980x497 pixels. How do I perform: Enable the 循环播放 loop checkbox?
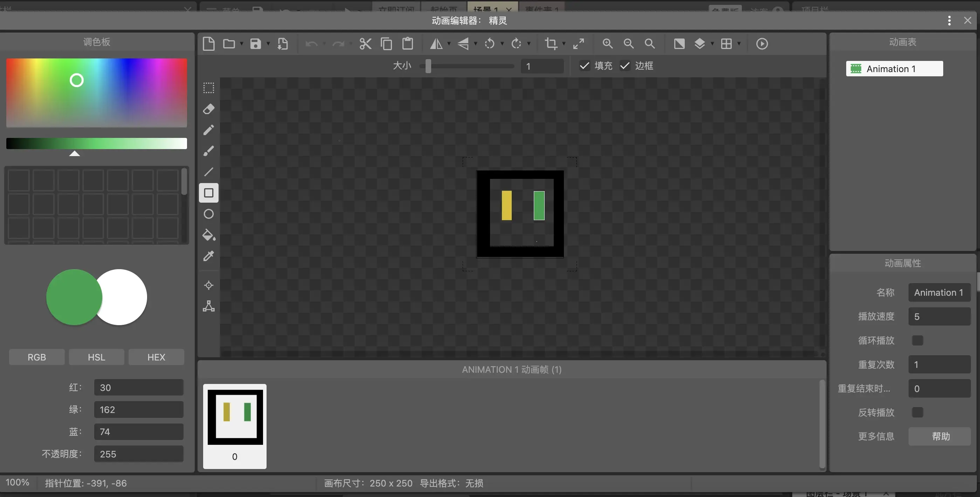coord(917,340)
